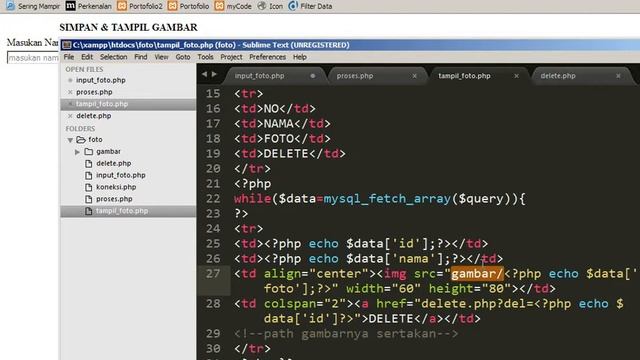Close tampil_foto.php in Open Files list
This screenshot has height=360, width=640.
coord(70,104)
